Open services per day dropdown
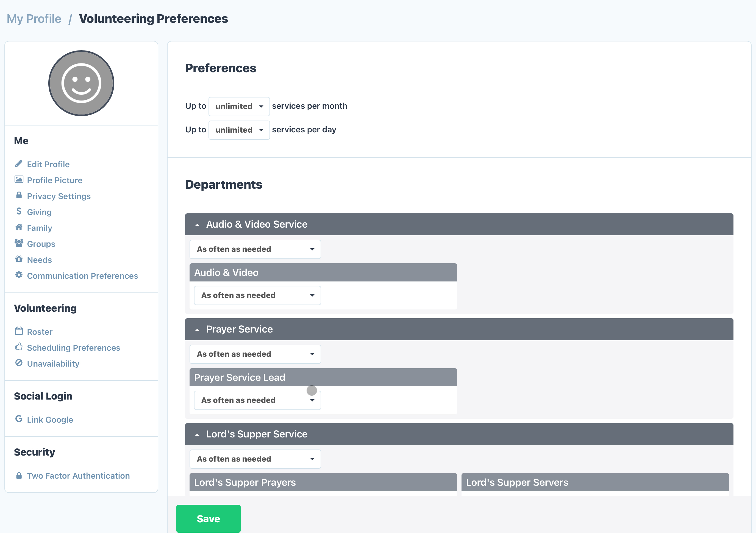The height and width of the screenshot is (533, 756). click(x=239, y=130)
